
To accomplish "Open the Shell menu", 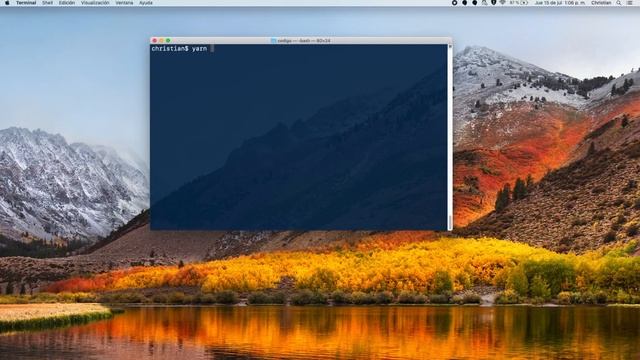I will [x=47, y=3].
